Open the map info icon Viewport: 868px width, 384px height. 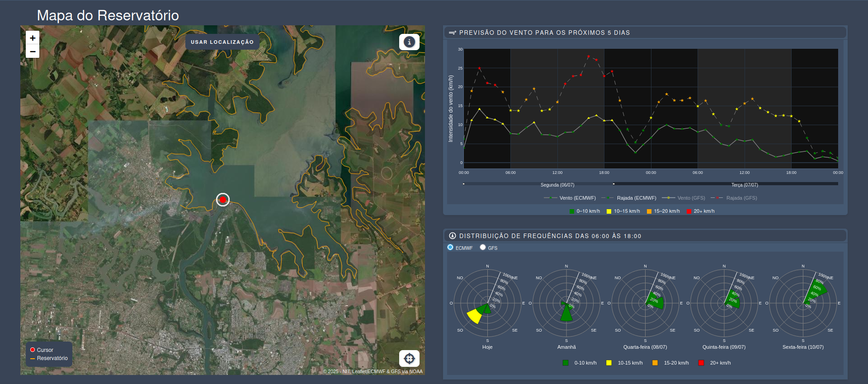[x=409, y=42]
